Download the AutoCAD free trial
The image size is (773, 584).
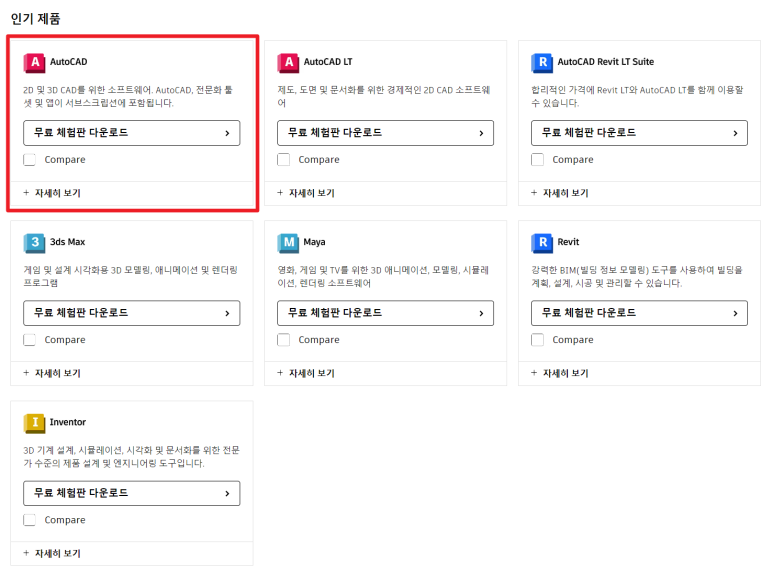click(132, 133)
